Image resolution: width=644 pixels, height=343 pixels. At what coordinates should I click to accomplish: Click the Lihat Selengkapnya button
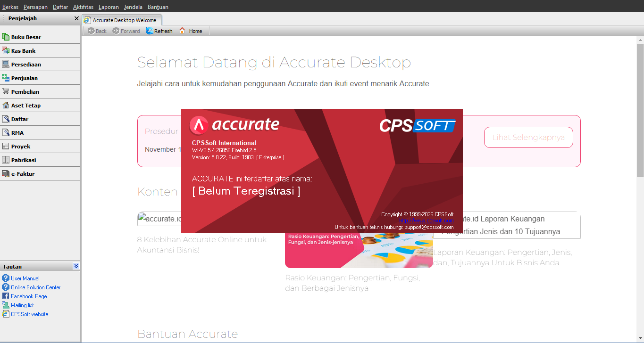(x=528, y=138)
